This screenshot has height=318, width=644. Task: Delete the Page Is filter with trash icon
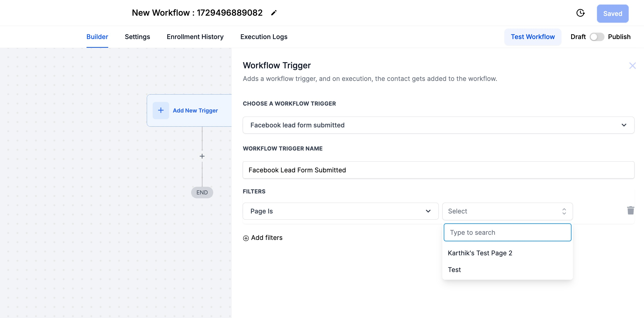[630, 211]
